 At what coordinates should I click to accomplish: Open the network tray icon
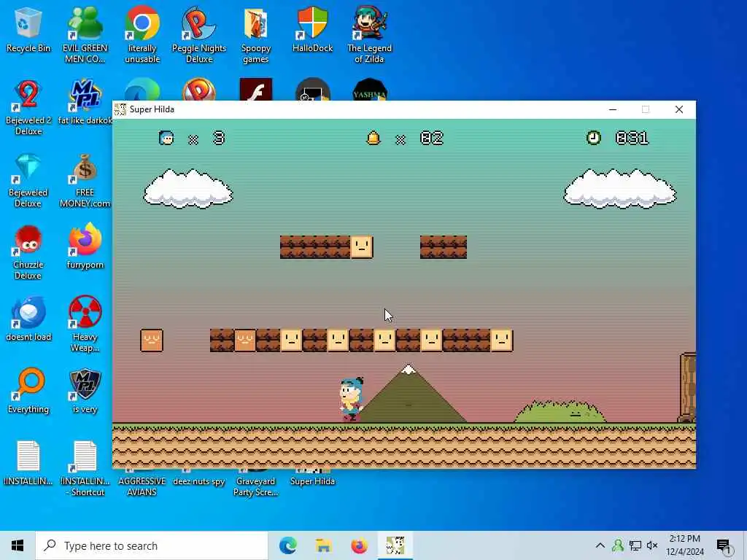635,545
